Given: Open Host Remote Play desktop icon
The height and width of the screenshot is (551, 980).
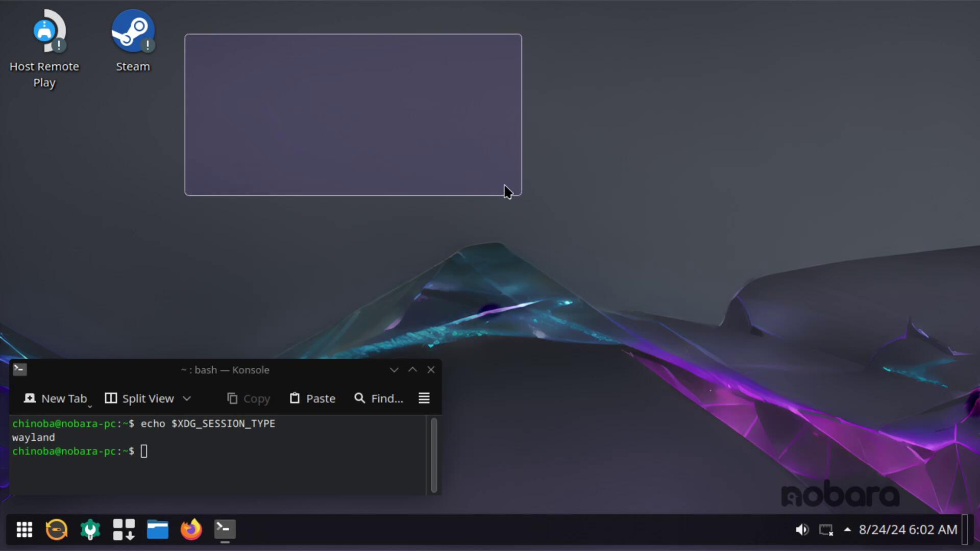Looking at the screenshot, I should click(x=45, y=32).
